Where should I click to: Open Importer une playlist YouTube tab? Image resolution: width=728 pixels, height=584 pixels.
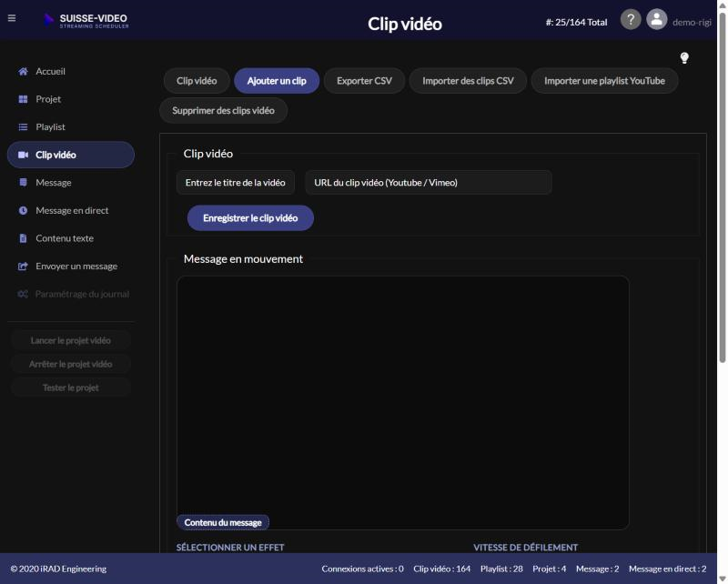click(x=604, y=81)
